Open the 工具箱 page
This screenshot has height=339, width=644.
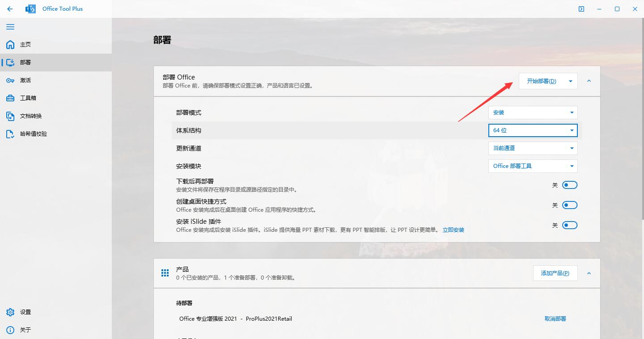click(56, 98)
